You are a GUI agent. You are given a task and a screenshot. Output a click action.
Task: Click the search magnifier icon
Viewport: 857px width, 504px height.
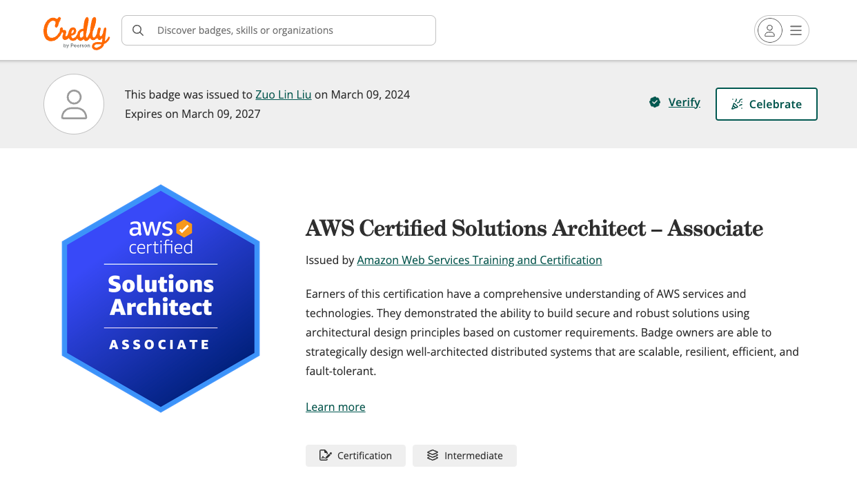[138, 30]
